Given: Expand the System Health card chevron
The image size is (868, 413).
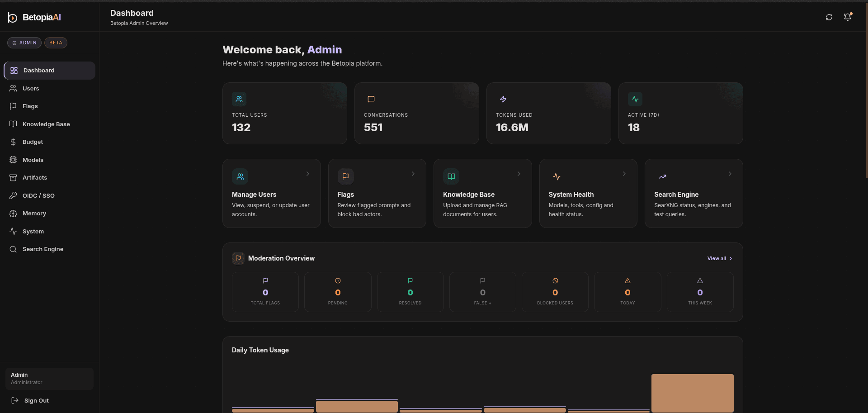Looking at the screenshot, I should pyautogui.click(x=624, y=174).
